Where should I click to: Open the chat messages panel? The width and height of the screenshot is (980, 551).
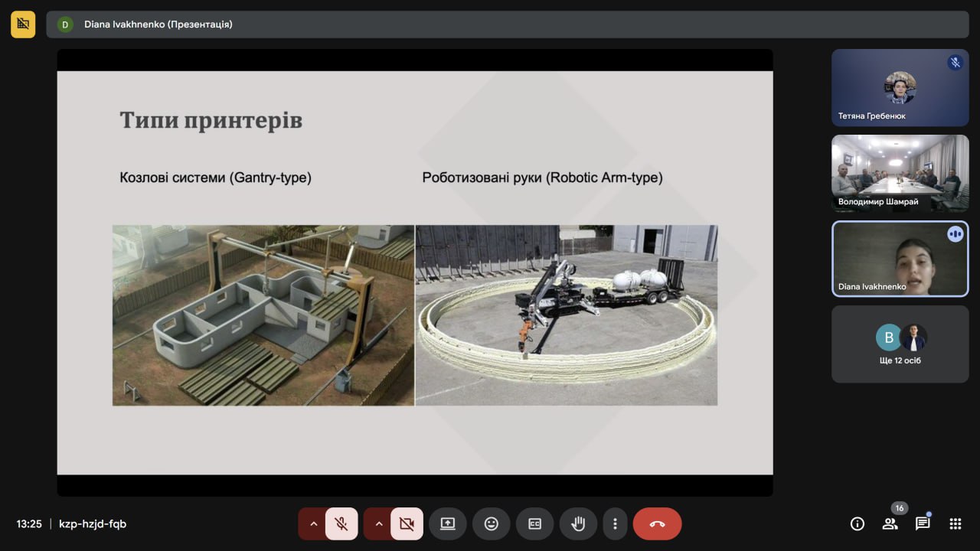point(923,524)
